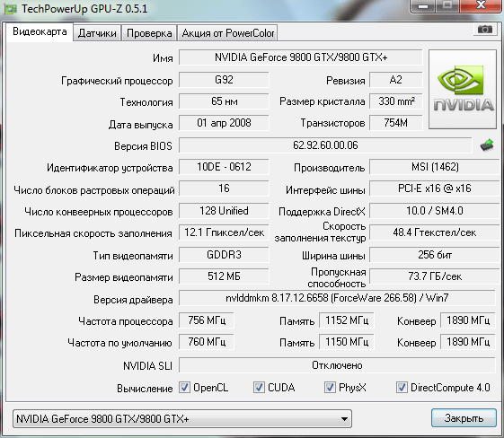
Task: Click the Закрыть button
Action: tap(464, 418)
